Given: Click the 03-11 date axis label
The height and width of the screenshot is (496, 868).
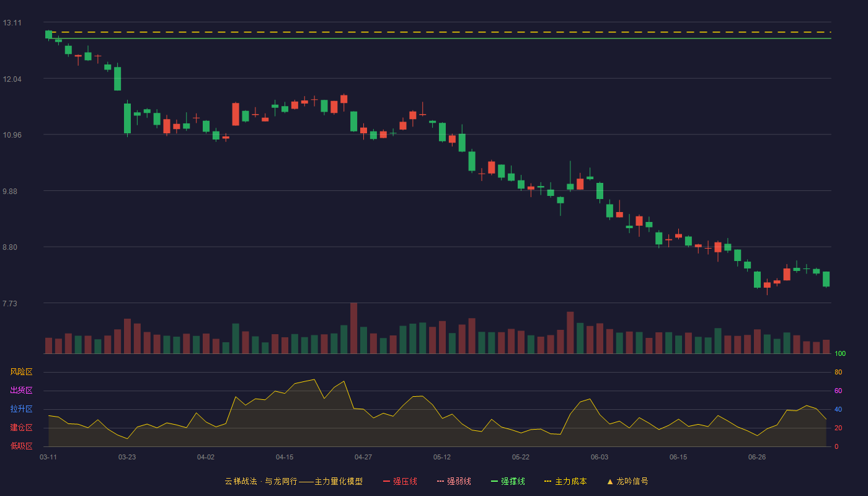Looking at the screenshot, I should (48, 457).
